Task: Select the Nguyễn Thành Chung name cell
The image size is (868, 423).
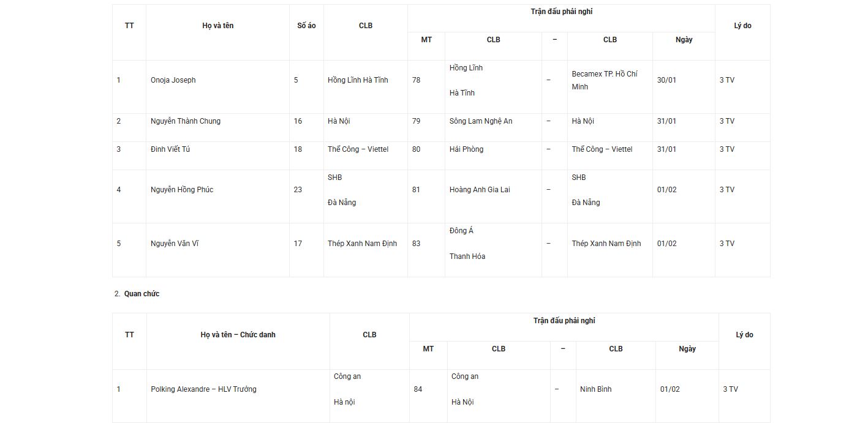Action: tap(186, 121)
